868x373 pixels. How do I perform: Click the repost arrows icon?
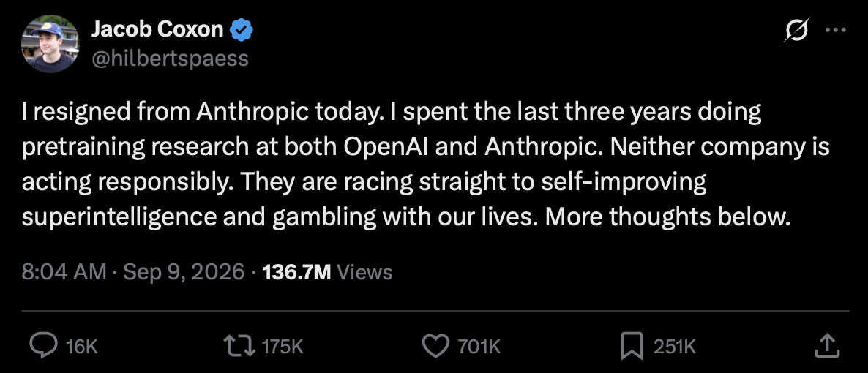pyautogui.click(x=239, y=347)
